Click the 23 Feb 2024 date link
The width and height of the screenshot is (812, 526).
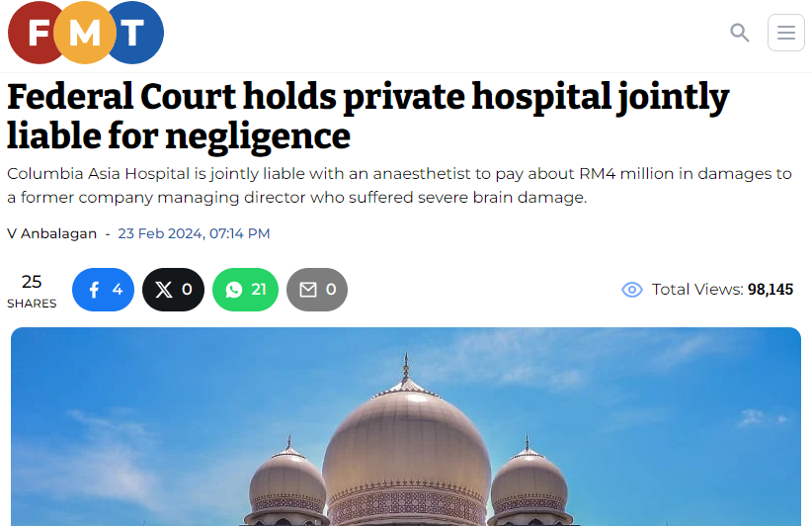pyautogui.click(x=194, y=233)
